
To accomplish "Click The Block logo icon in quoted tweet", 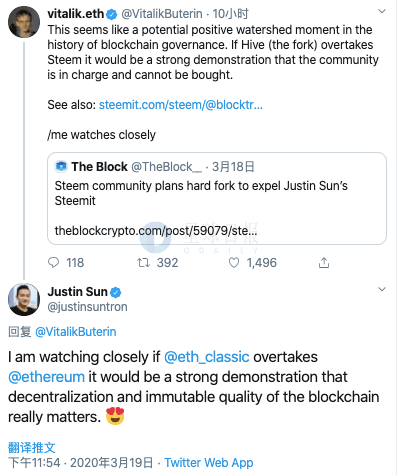I will pyautogui.click(x=61, y=166).
